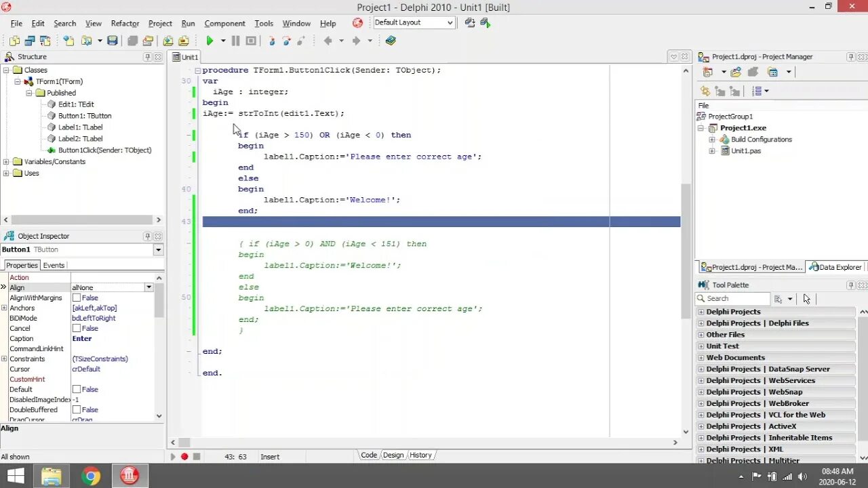Click the Tool Palette search field
868x488 pixels.
[733, 299]
